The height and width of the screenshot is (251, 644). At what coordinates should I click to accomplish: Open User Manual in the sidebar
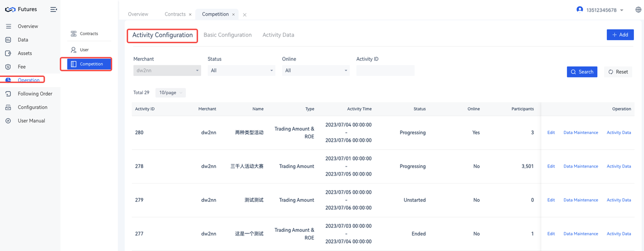coord(31,121)
